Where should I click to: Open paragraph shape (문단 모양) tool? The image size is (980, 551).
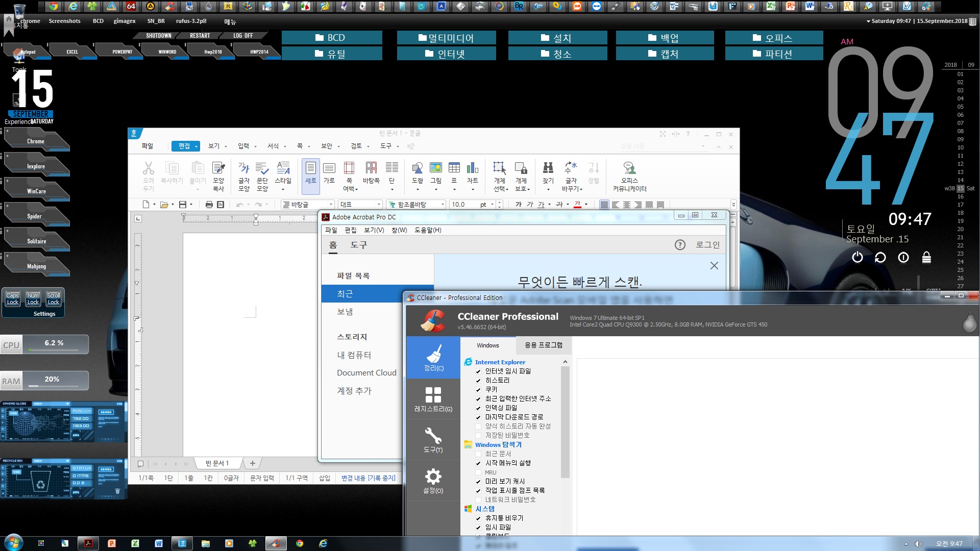[x=262, y=176]
